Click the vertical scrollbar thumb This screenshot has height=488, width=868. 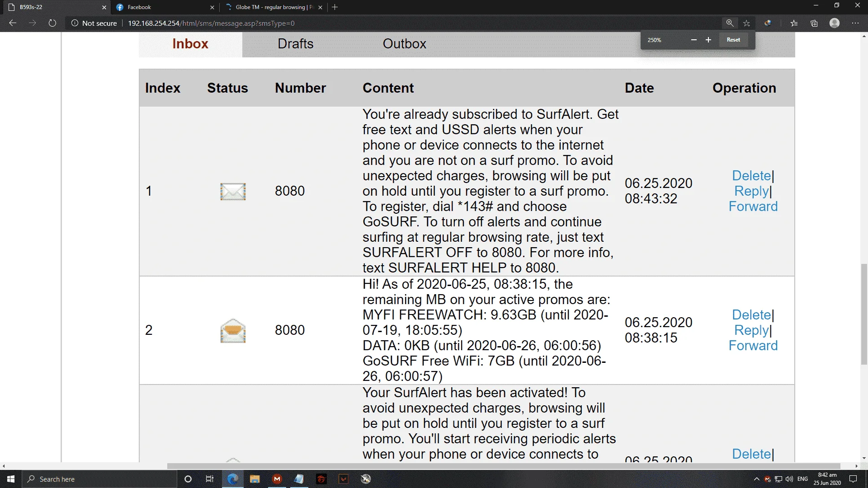click(864, 314)
